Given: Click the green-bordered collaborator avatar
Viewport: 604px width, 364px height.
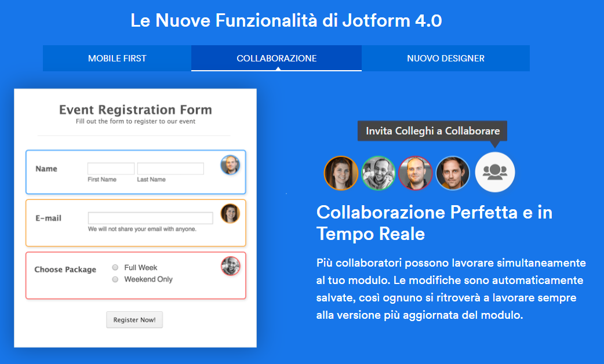Looking at the screenshot, I should click(x=379, y=173).
